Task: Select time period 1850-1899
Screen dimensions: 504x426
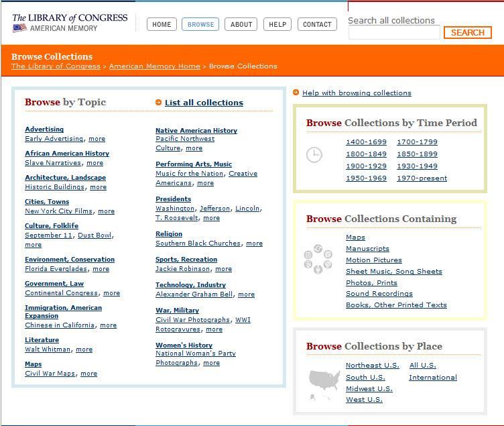Action: point(418,154)
